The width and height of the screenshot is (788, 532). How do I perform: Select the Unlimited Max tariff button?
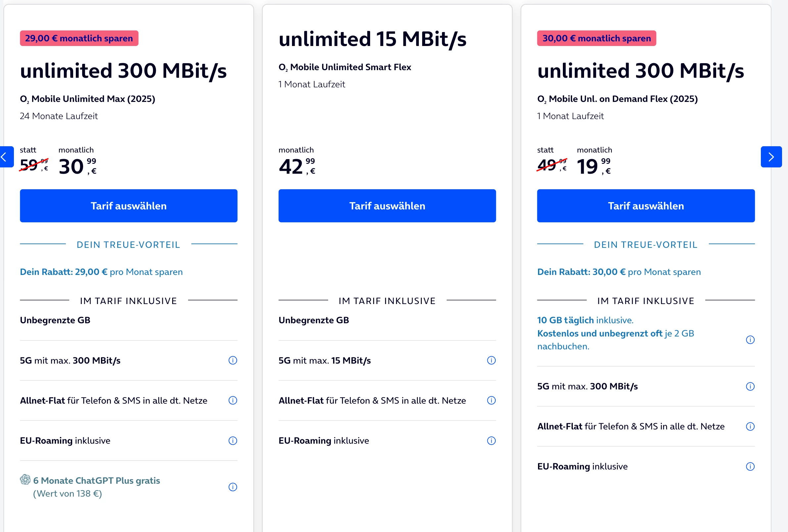(128, 206)
